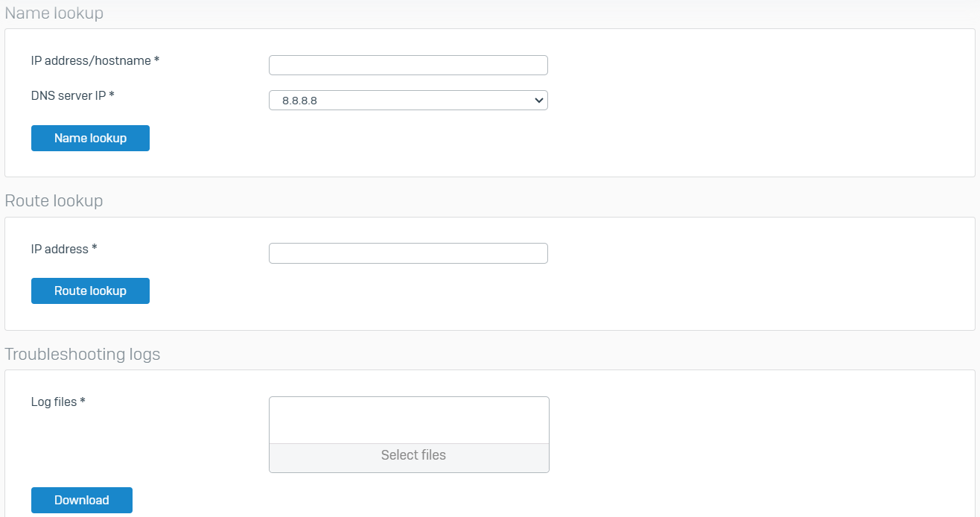Click the Troubleshooting logs section heading

point(83,355)
